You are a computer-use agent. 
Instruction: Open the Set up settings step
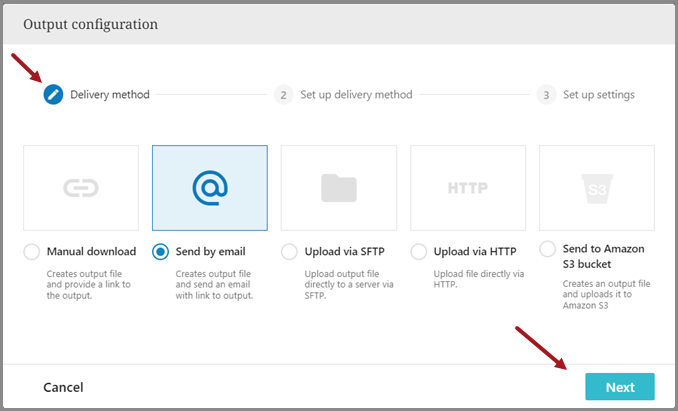(x=598, y=95)
